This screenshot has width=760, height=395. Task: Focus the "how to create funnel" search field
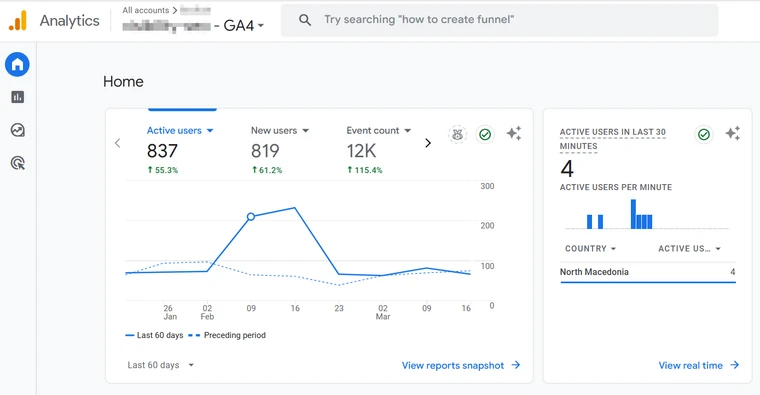[x=499, y=20]
